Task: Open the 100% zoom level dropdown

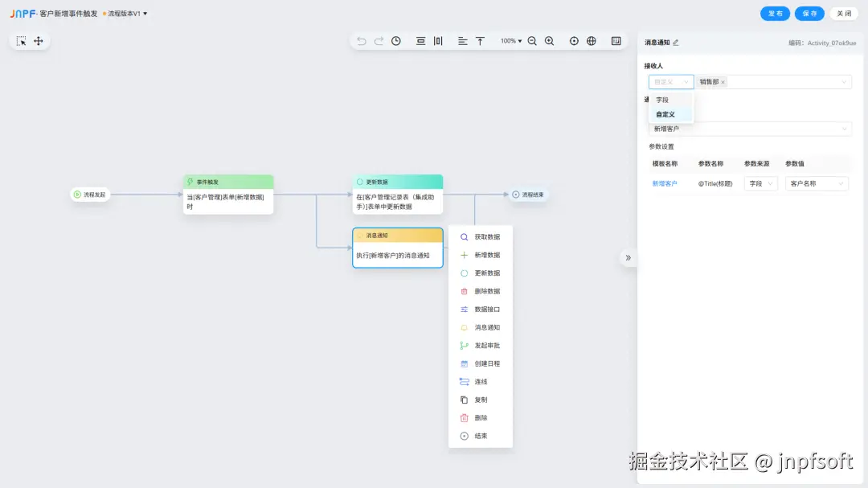Action: click(x=510, y=39)
